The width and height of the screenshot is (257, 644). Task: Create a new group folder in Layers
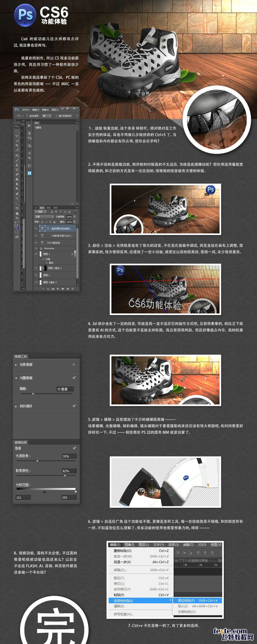coord(63,289)
